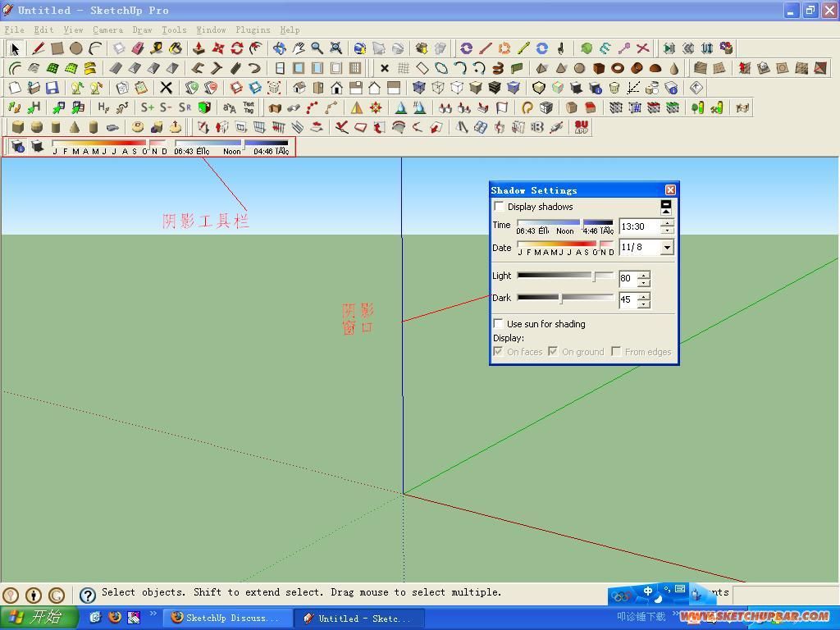Choose the helix spiral tool
Screen dimensions: 840x630
[x=498, y=68]
